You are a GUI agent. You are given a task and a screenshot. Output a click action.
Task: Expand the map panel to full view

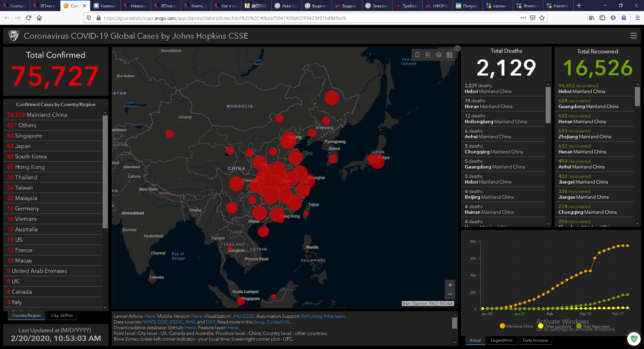tap(458, 48)
